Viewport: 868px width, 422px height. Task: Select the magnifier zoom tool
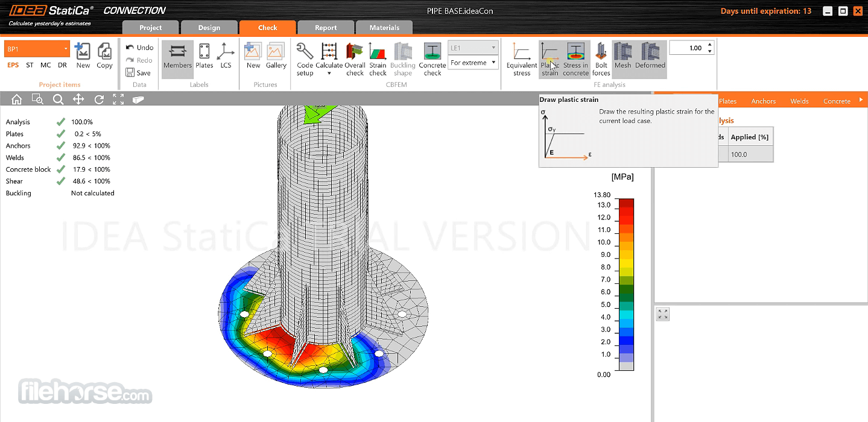point(58,99)
